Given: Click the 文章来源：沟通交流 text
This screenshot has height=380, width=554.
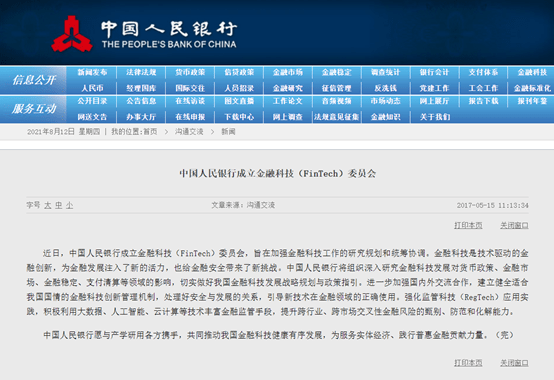Looking at the screenshot, I should pos(243,205).
